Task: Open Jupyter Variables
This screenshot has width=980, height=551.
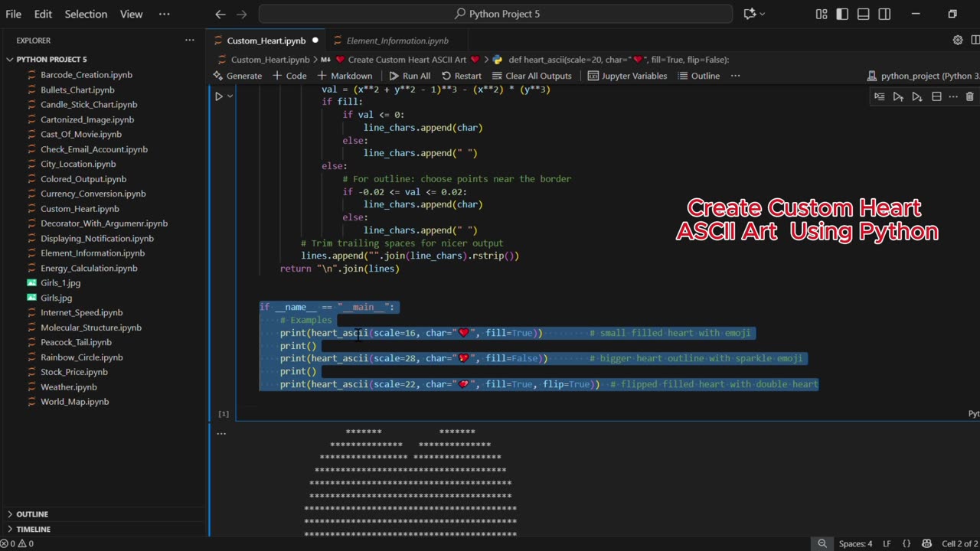Action: pyautogui.click(x=627, y=76)
